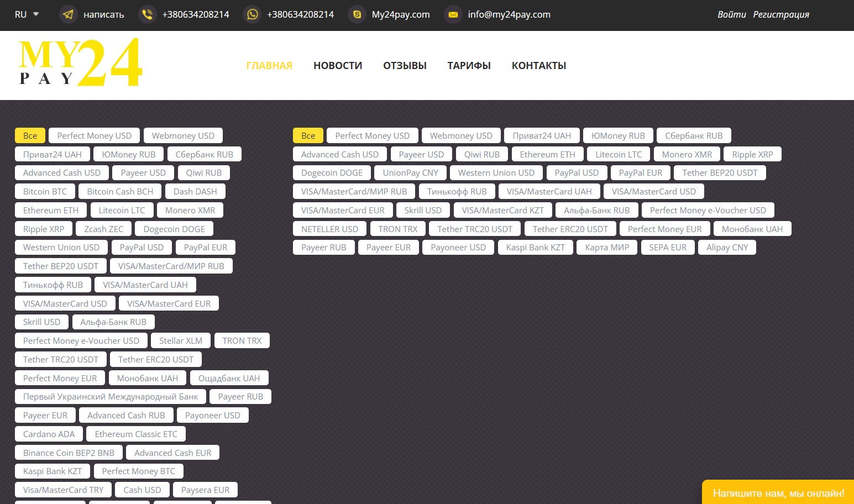Pick 'SEPA EUR' in right list

click(668, 248)
